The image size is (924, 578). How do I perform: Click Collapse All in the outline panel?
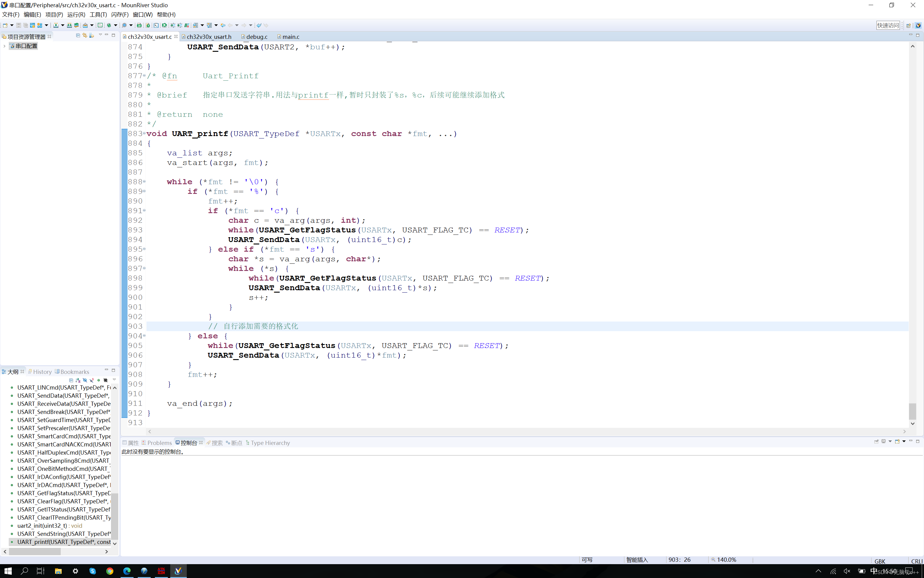coord(71,380)
